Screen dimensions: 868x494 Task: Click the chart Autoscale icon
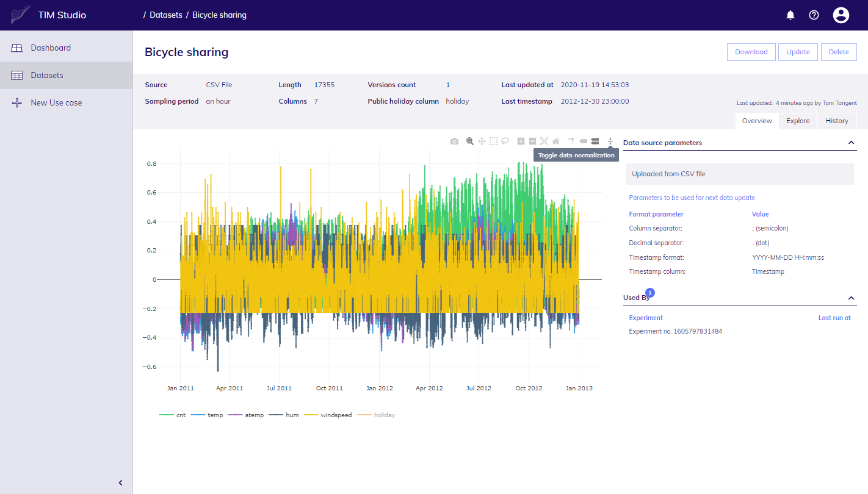544,141
